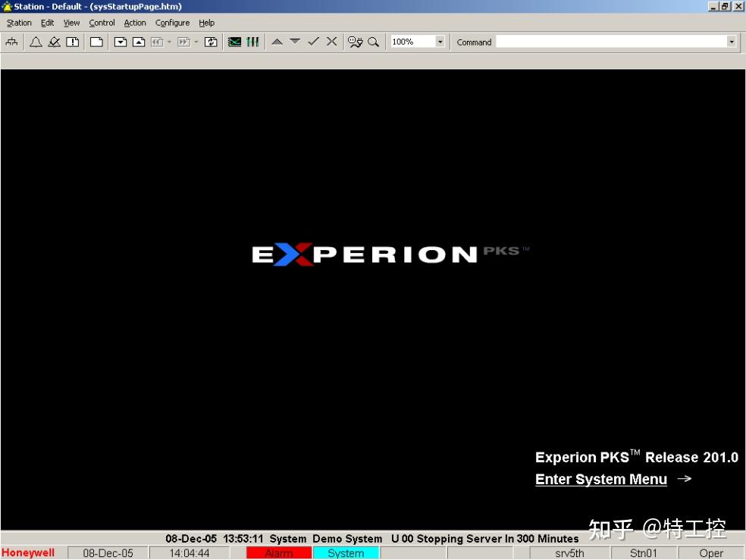Open the View menu
The image size is (746, 560).
coord(71,23)
